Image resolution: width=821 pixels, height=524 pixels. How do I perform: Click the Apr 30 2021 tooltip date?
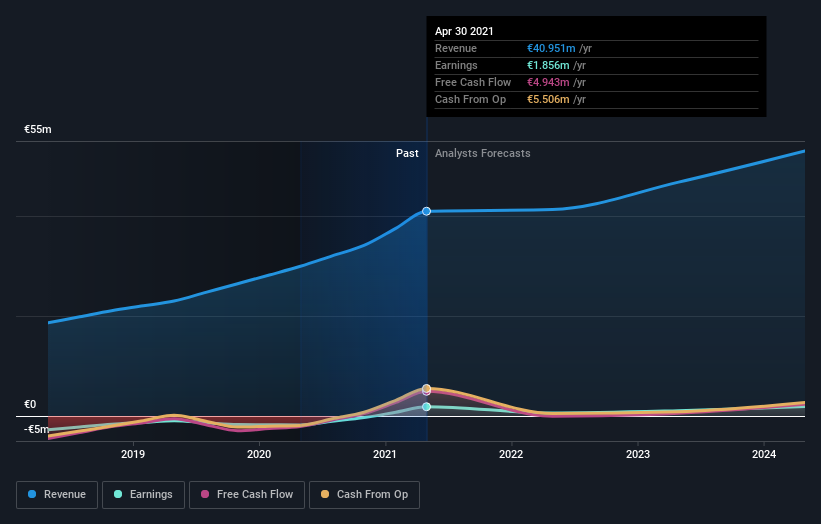464,31
